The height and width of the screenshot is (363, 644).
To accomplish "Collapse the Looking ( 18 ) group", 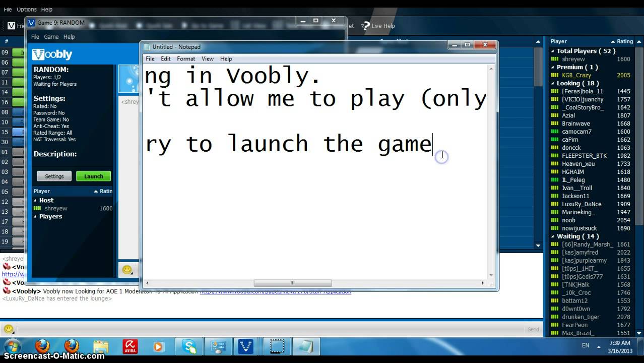I will coord(553,83).
